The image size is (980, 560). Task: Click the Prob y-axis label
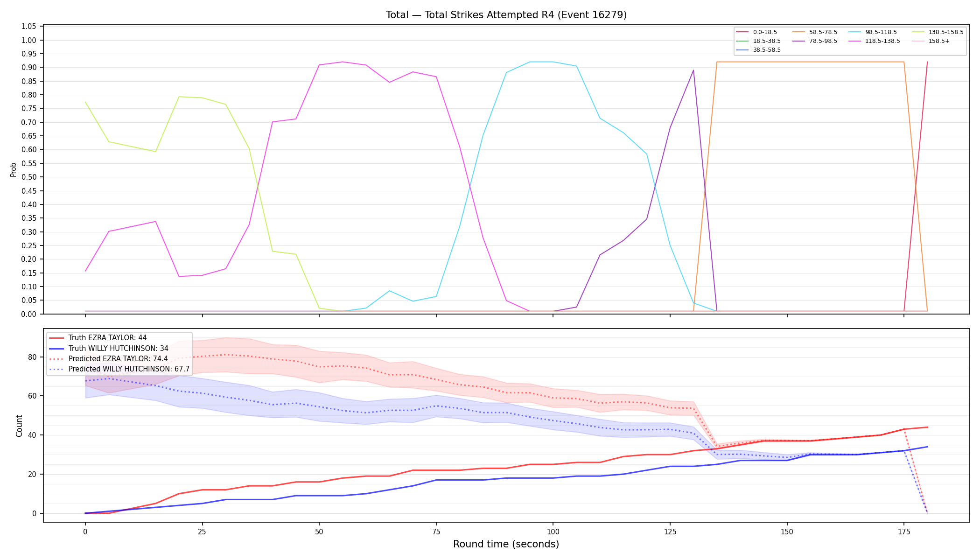point(13,169)
